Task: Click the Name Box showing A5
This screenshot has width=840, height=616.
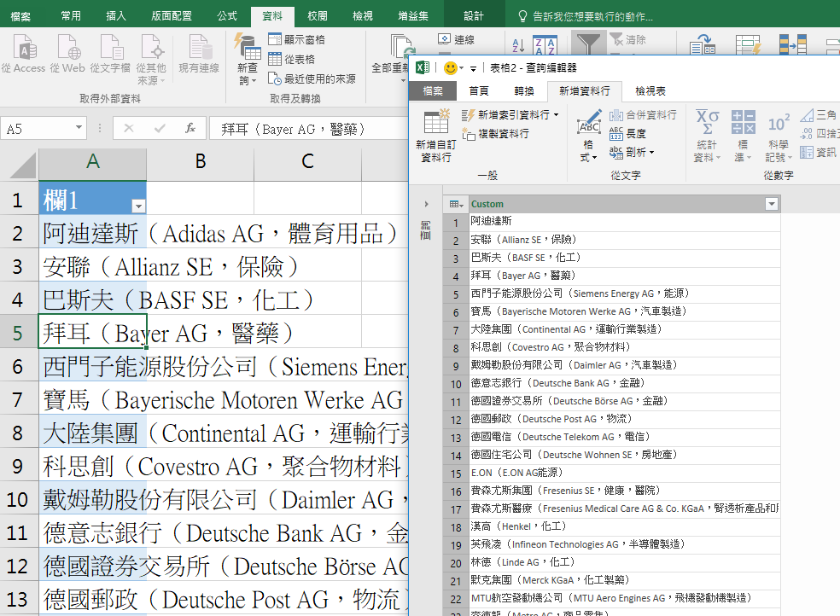Action: coord(38,129)
